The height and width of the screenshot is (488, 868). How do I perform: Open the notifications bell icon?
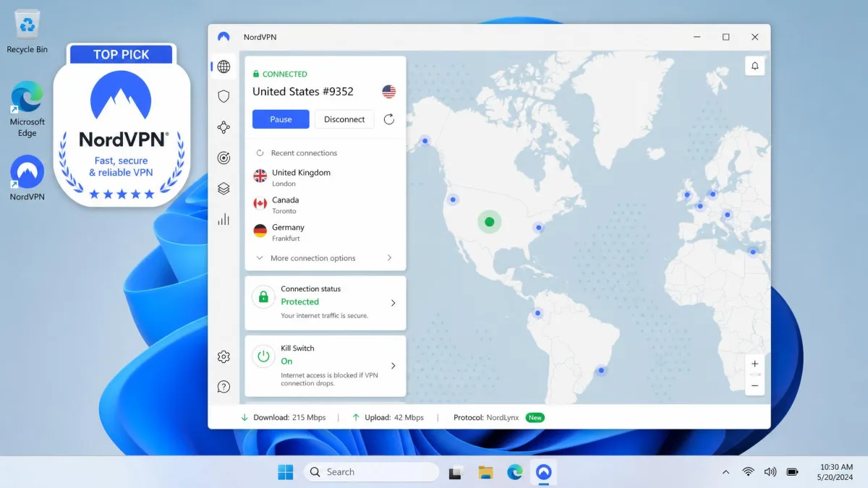tap(754, 66)
